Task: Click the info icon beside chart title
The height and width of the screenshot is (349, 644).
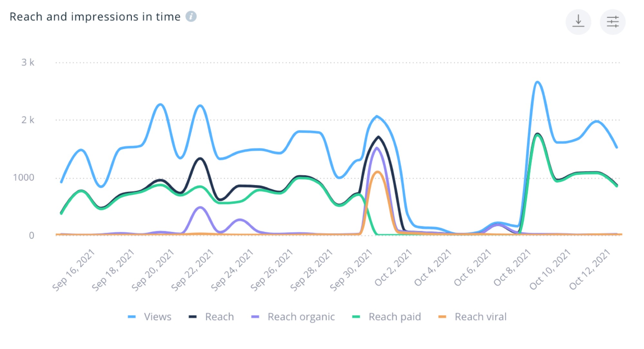Action: pyautogui.click(x=191, y=16)
